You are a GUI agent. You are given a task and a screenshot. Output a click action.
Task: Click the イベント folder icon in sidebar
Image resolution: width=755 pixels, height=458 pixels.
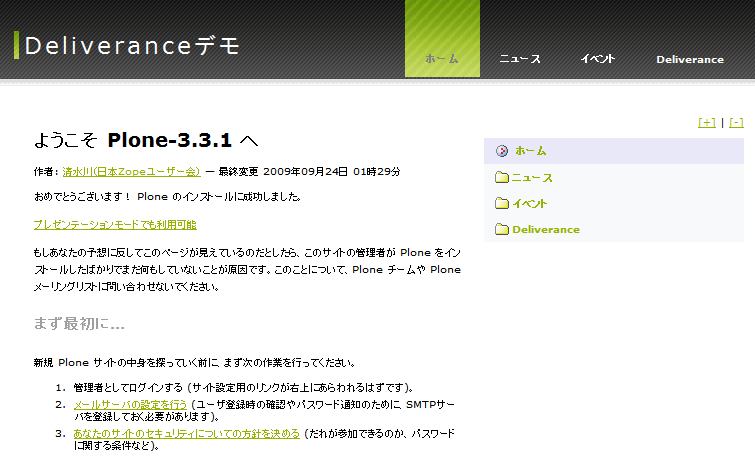[502, 203]
